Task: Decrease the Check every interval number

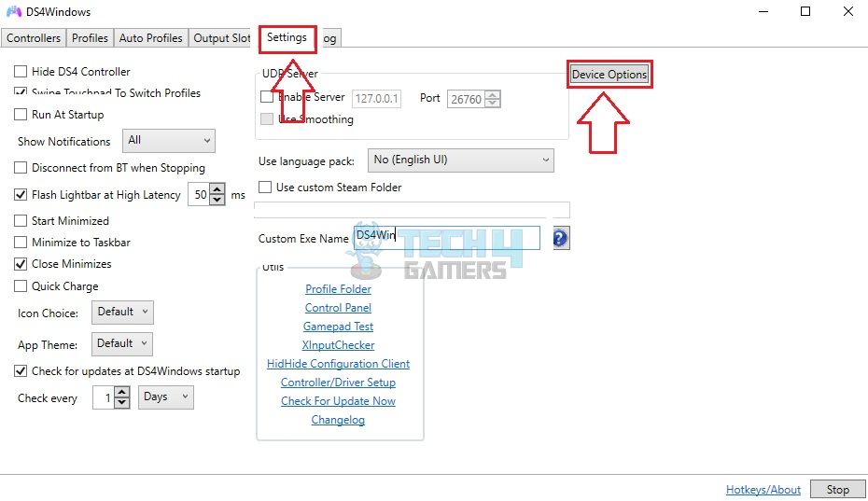Action: tap(121, 402)
